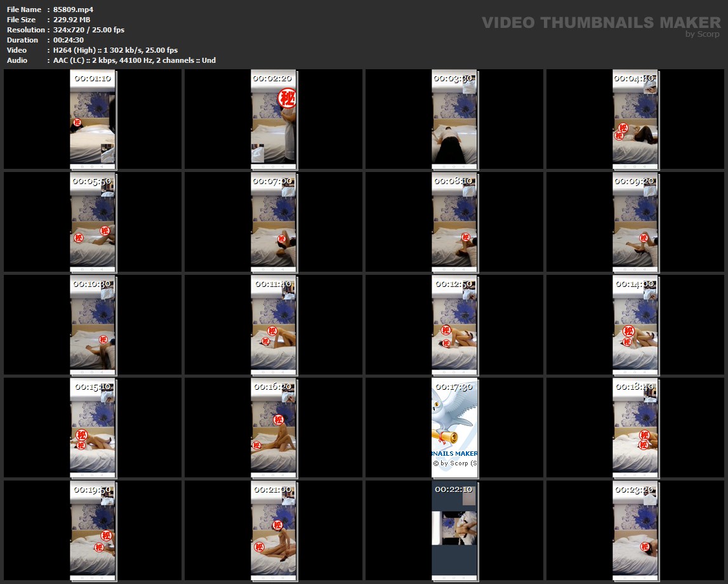
Task: Click the 'by Scorp' watermark text
Action: pos(702,34)
